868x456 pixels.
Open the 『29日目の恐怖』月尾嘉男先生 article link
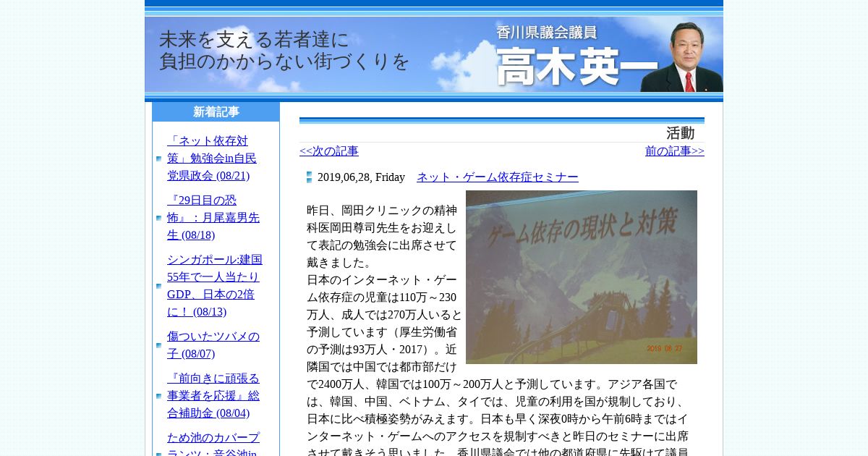point(213,218)
